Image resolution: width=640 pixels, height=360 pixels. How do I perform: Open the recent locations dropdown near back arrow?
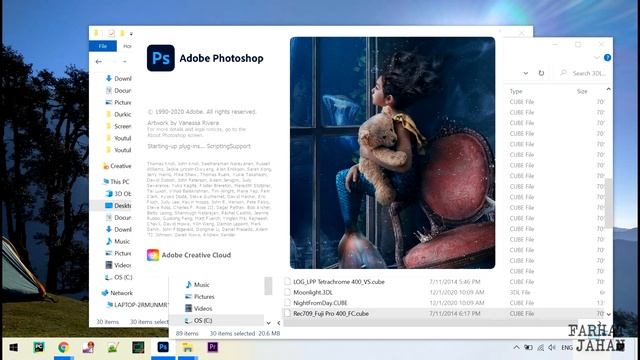pos(125,62)
